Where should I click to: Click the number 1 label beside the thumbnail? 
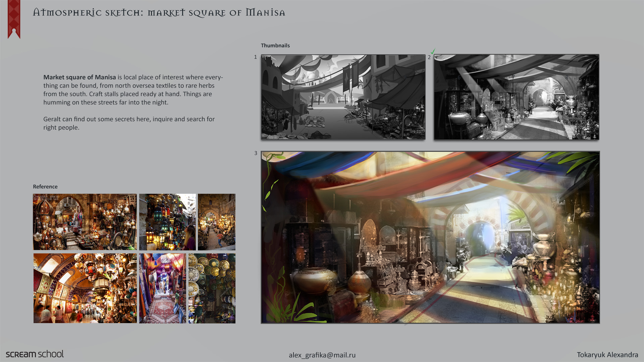point(256,57)
